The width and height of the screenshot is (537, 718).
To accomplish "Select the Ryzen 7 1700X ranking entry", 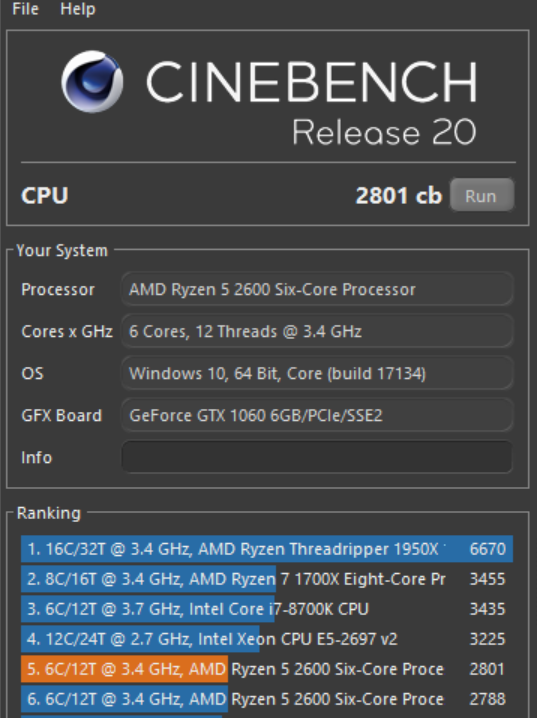I will [x=267, y=579].
